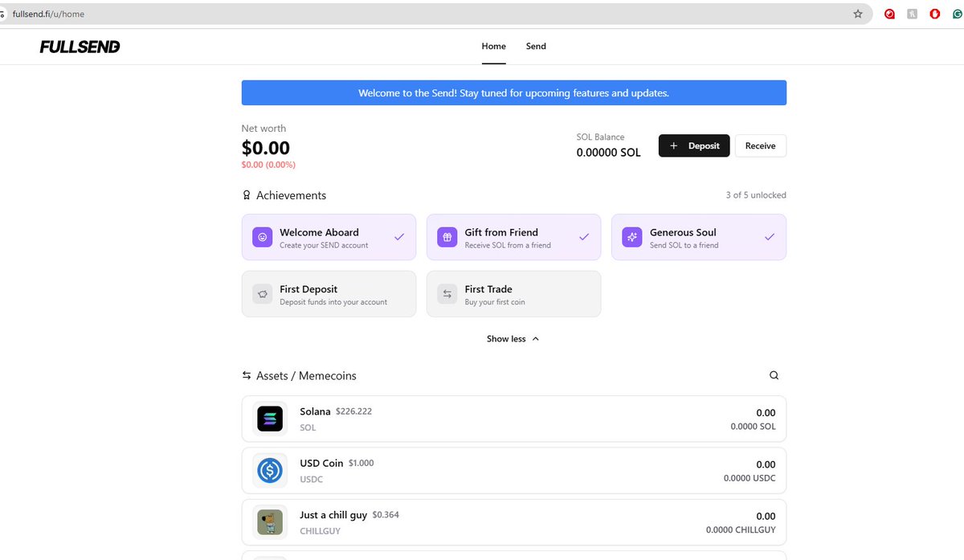
Task: Open the first red browser extension icon
Action: pyautogui.click(x=890, y=14)
